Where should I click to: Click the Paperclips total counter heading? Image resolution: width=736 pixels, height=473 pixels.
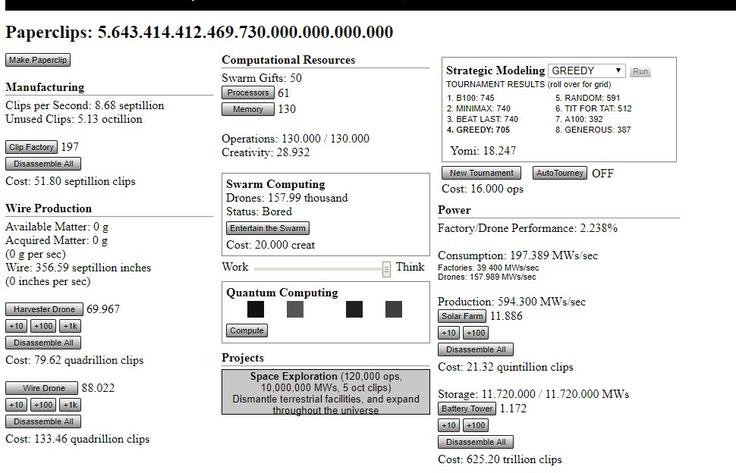point(199,32)
